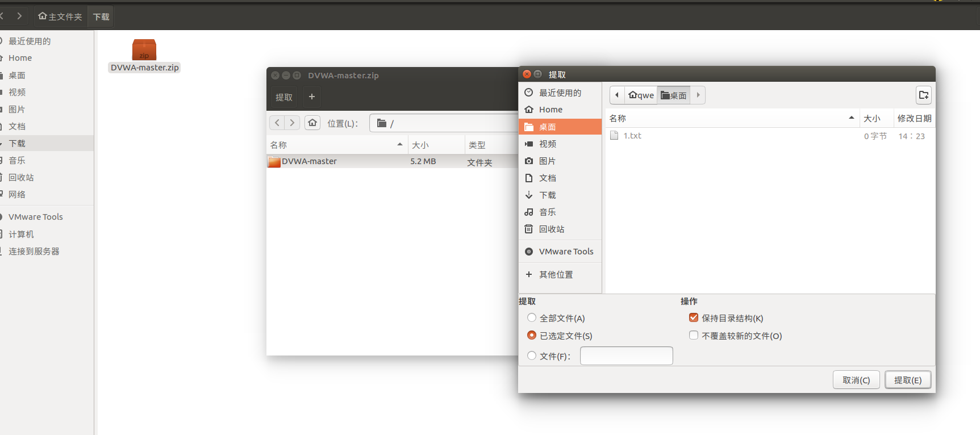This screenshot has width=980, height=435.
Task: Sort Extract dialog list by 修改日期
Action: point(914,118)
